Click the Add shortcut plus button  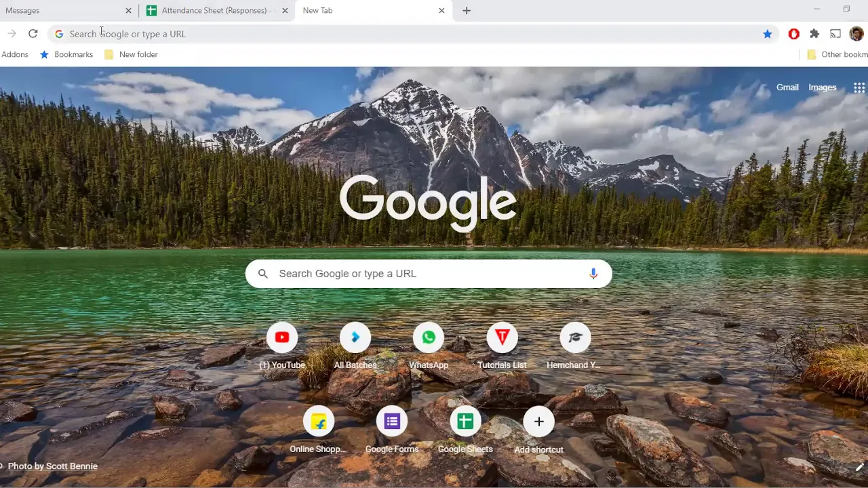click(538, 422)
